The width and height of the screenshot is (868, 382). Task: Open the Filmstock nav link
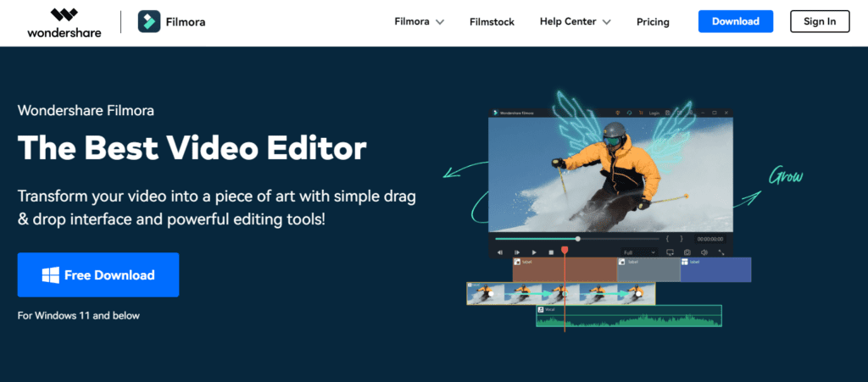click(492, 22)
